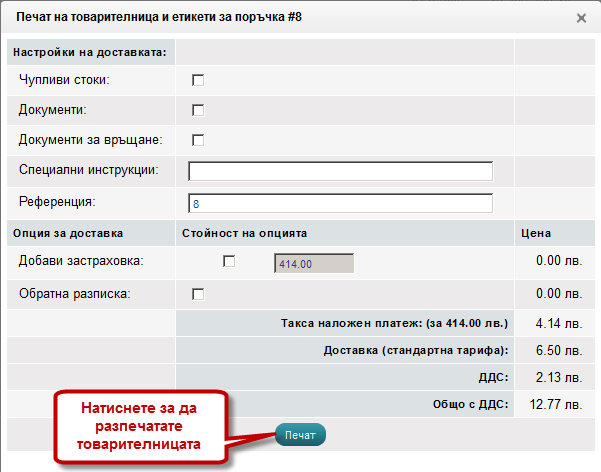Close the print waybill dialog
This screenshot has height=472, width=601.
(x=581, y=18)
